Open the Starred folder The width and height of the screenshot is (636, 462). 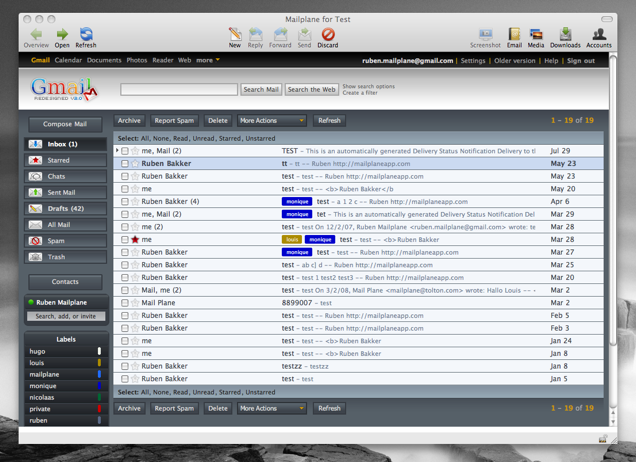pos(65,160)
